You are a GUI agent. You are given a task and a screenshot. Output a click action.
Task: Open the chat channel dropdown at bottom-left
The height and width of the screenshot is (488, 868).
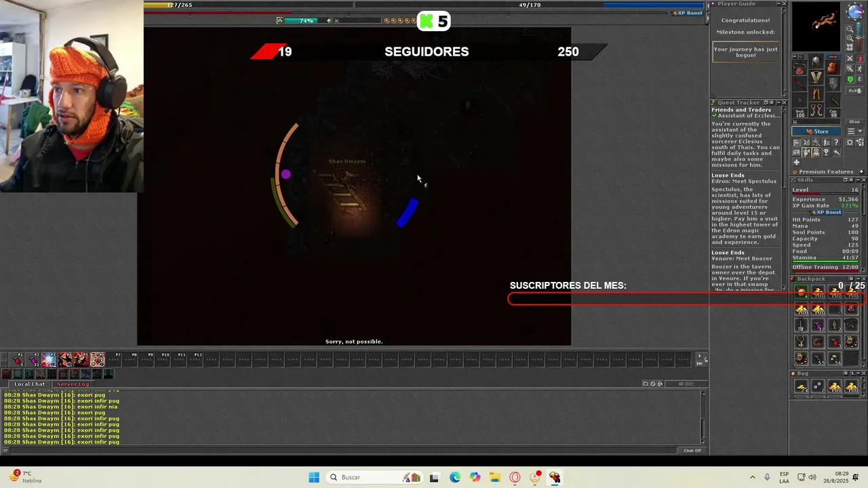(x=5, y=449)
